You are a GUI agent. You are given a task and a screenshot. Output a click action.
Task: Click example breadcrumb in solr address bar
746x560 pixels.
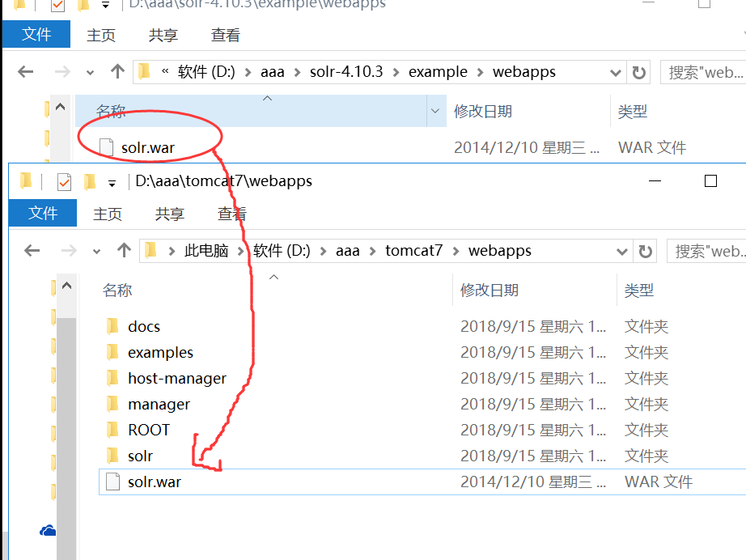[x=438, y=72]
